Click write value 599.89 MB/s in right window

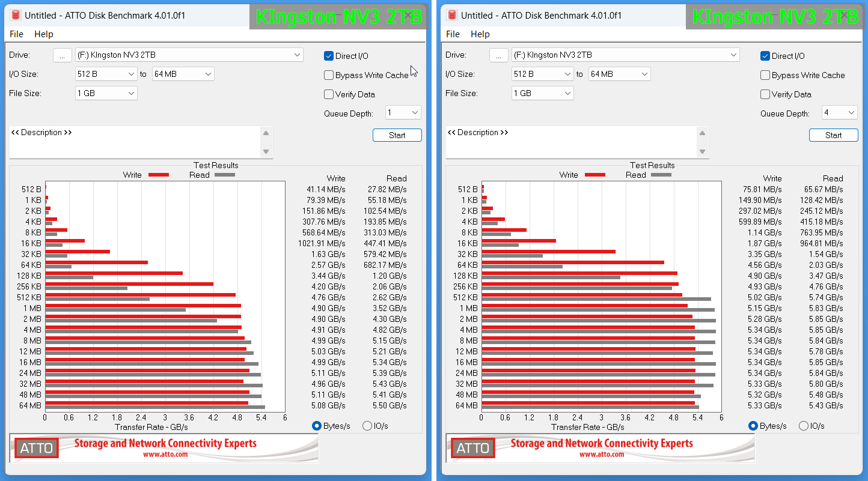click(760, 222)
